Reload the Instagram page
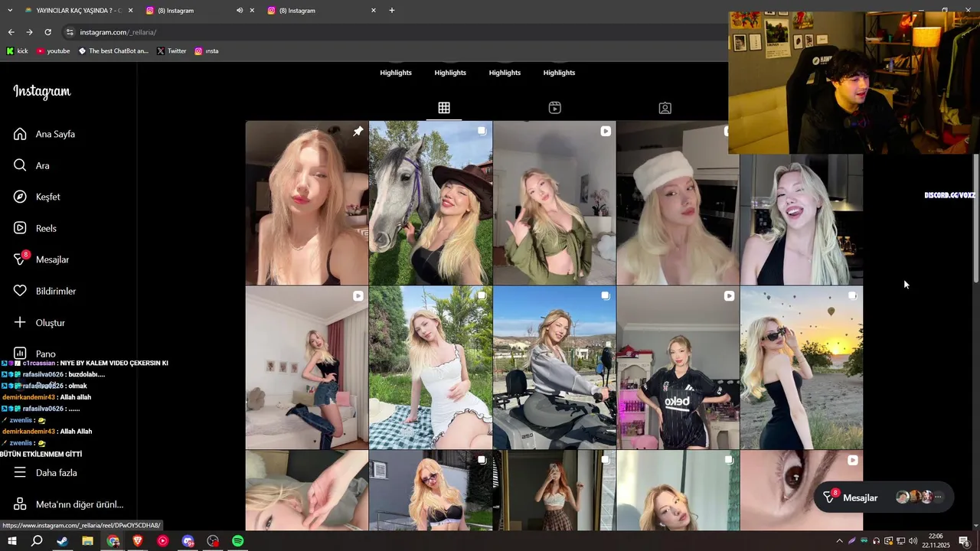Image resolution: width=980 pixels, height=551 pixels. tap(47, 32)
